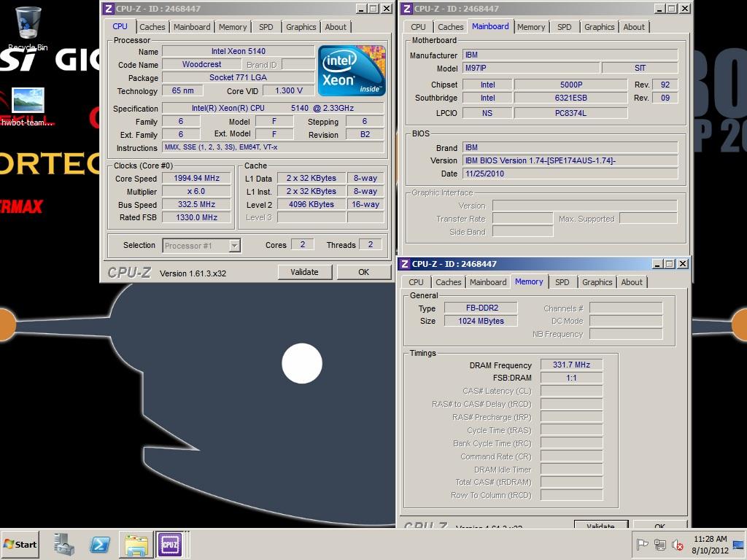Click the 1024 MBytes memory size value

tap(481, 321)
